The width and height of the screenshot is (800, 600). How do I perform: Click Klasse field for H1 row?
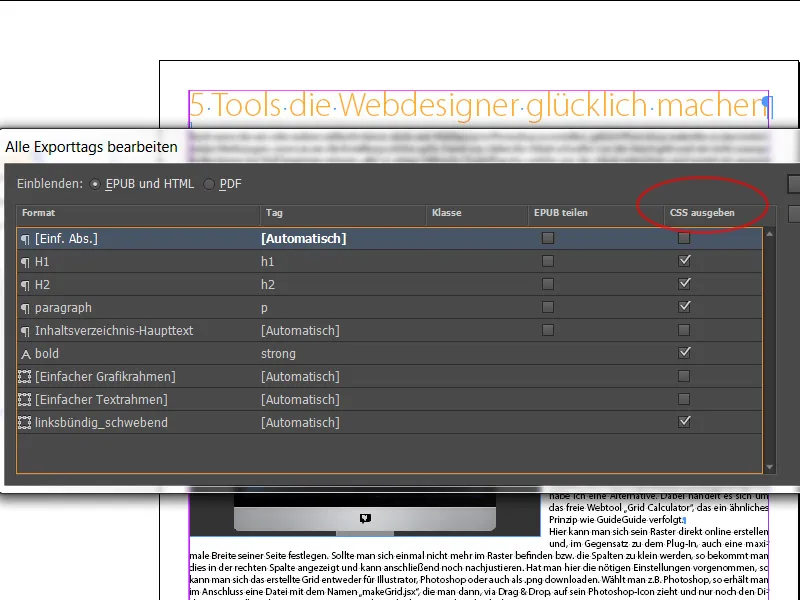point(478,261)
